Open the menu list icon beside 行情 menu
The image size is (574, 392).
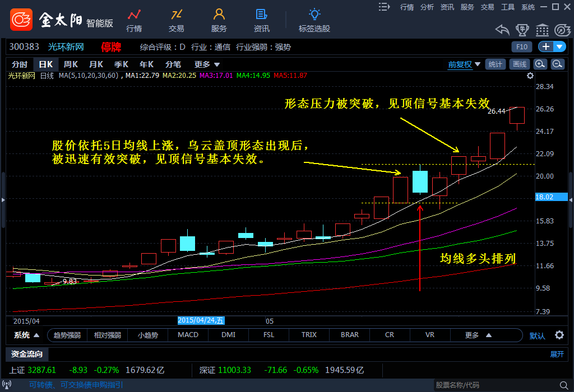click(384, 7)
